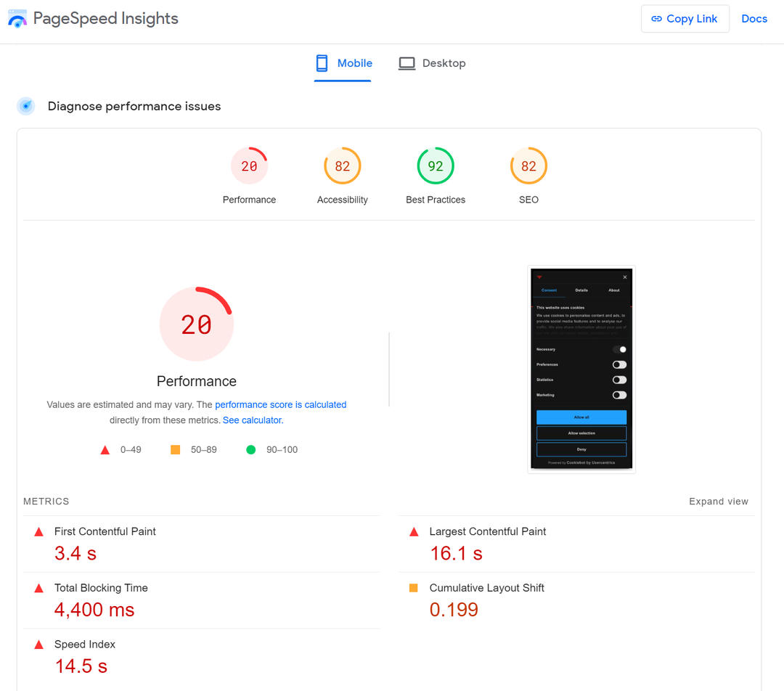Switch to the Mobile tab

(x=343, y=63)
